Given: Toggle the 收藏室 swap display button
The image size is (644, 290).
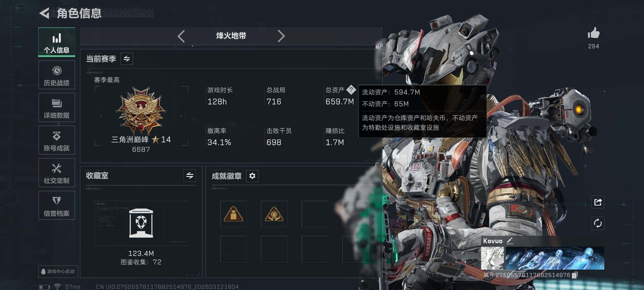Looking at the screenshot, I should 190,176.
